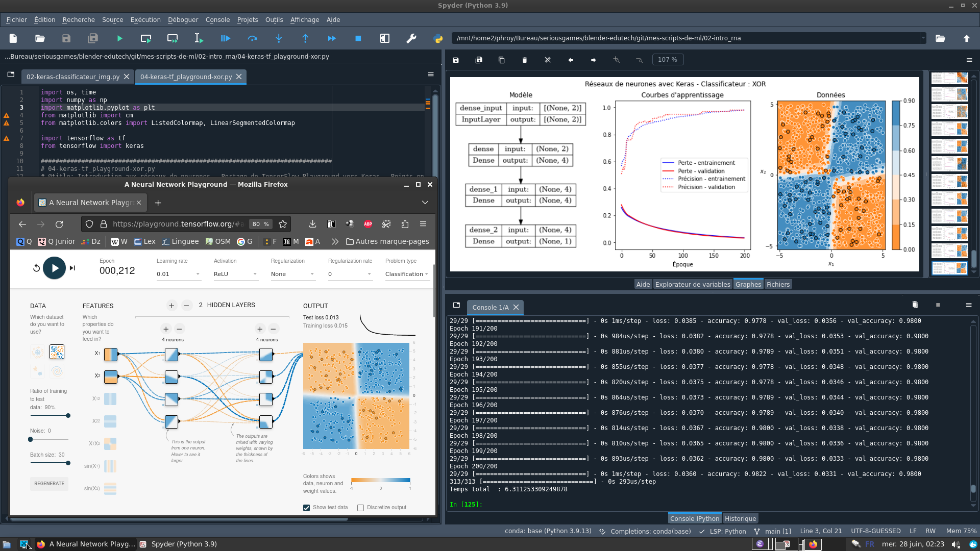This screenshot has height=551, width=980.
Task: Click the Stop execution icon in Spyder
Action: (x=358, y=38)
